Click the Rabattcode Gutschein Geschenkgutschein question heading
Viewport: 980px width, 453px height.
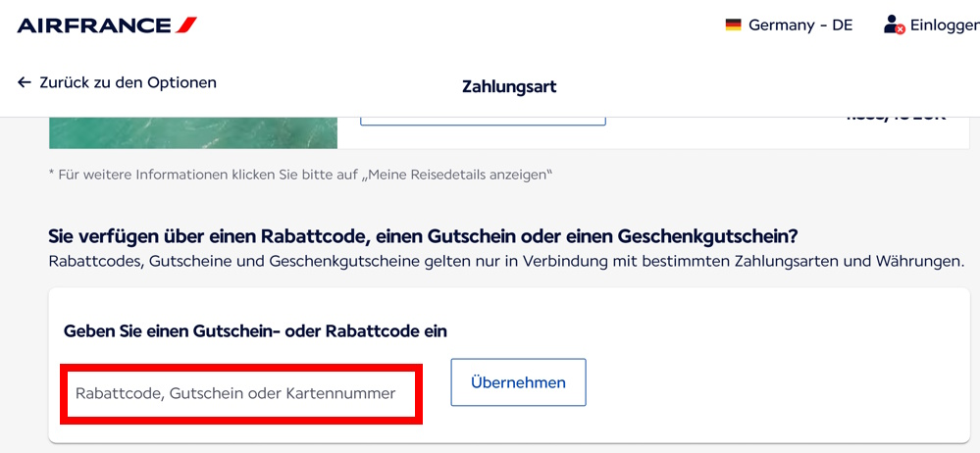click(x=425, y=237)
